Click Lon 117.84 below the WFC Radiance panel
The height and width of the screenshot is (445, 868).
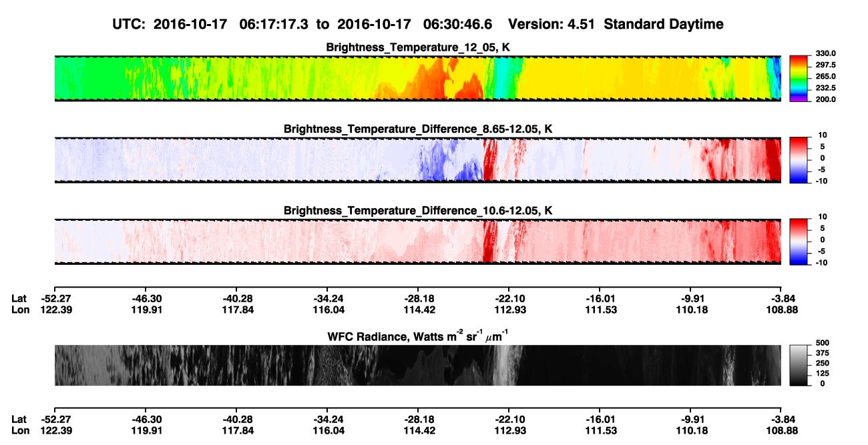coord(236,430)
